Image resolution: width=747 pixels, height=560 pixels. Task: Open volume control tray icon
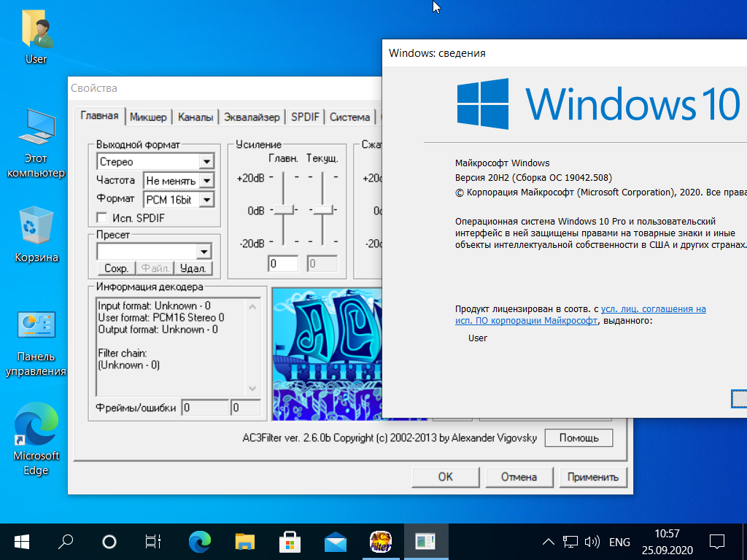(x=592, y=542)
